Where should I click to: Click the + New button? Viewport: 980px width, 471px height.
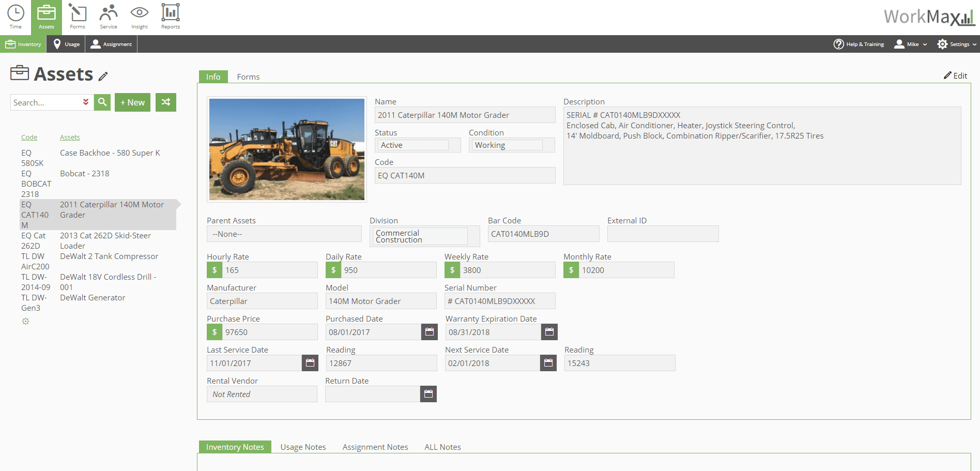[132, 102]
